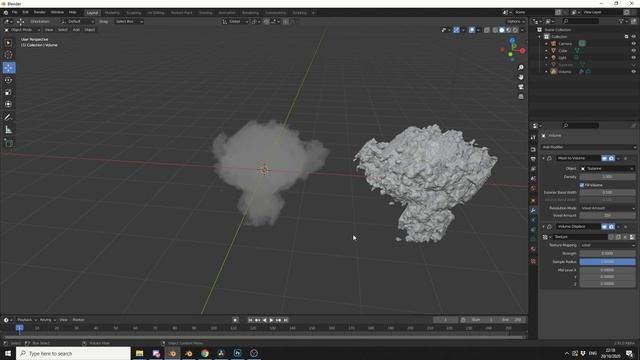Open the Object Mode dropdown

coord(22,30)
